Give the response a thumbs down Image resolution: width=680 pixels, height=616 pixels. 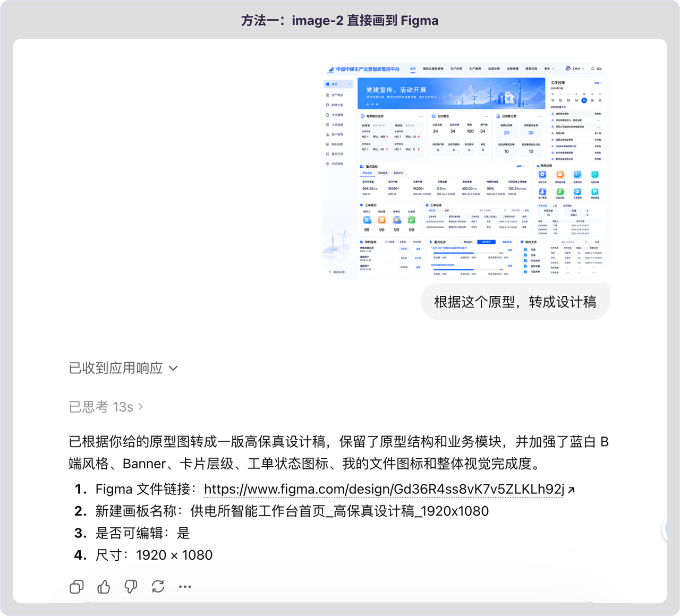131,587
